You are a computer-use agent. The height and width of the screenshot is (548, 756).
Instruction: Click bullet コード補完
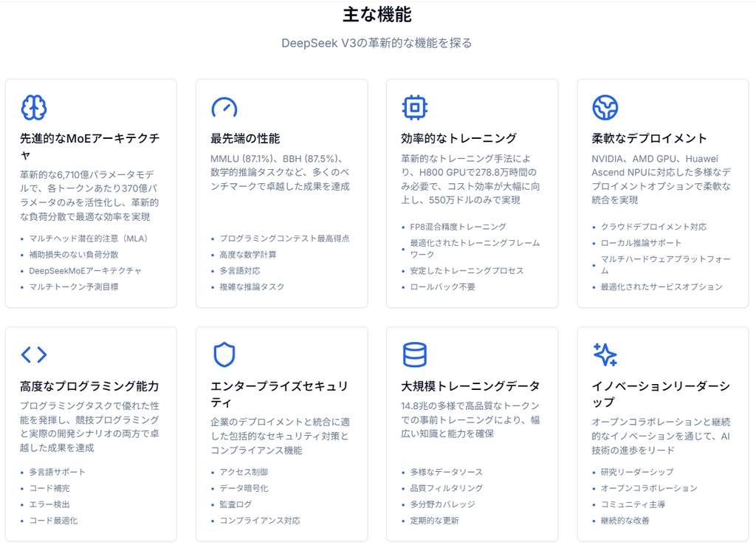[x=49, y=488]
